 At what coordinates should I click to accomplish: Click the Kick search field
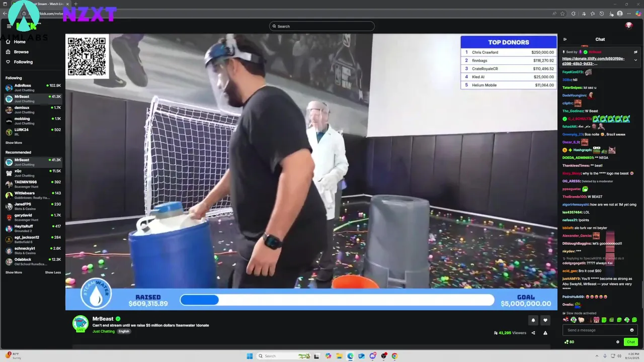[x=322, y=26]
